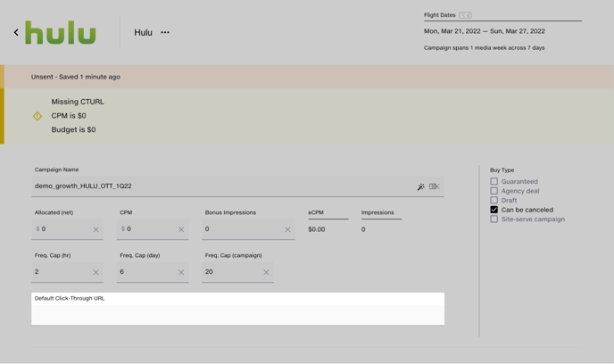Clear the Bonus Impressions field
This screenshot has height=364, width=614.
[287, 229]
